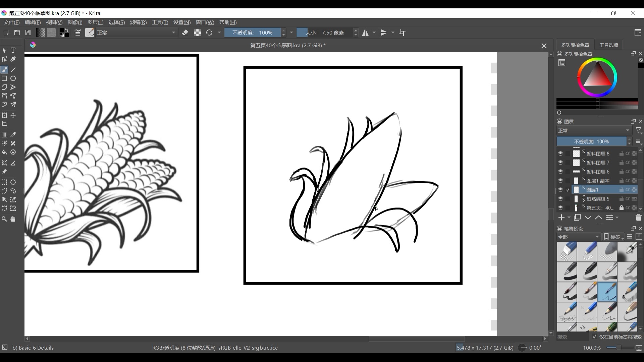Select the Text tool in toolbox
Viewport: 644px width, 362px height.
(x=13, y=50)
